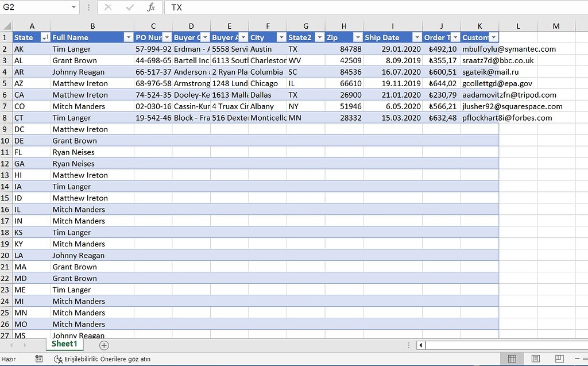Select the Sheet1 tab

(x=64, y=344)
